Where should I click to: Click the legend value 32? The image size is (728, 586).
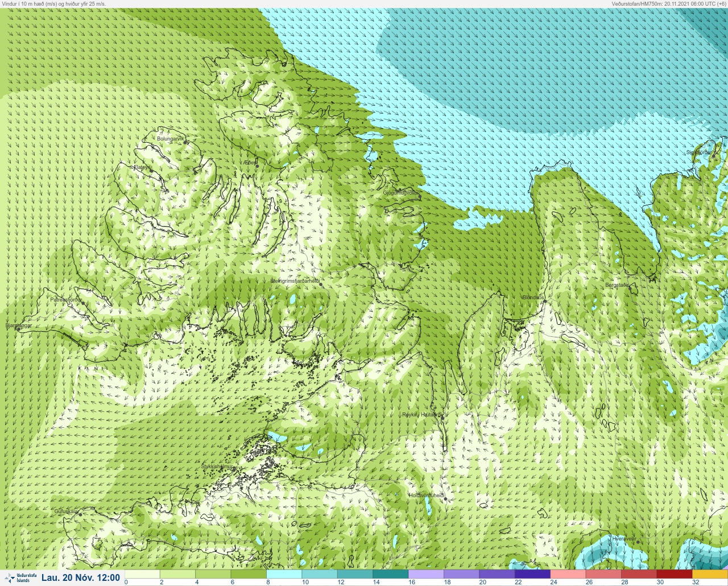click(696, 582)
